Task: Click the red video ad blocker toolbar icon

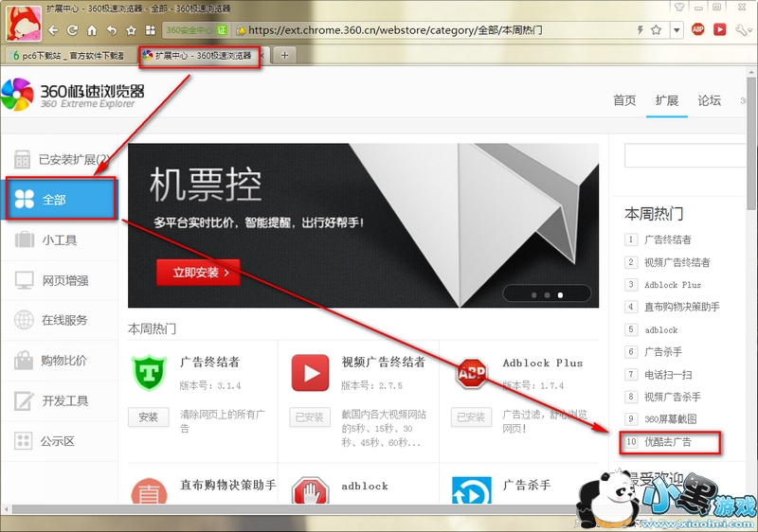Action: tap(720, 30)
